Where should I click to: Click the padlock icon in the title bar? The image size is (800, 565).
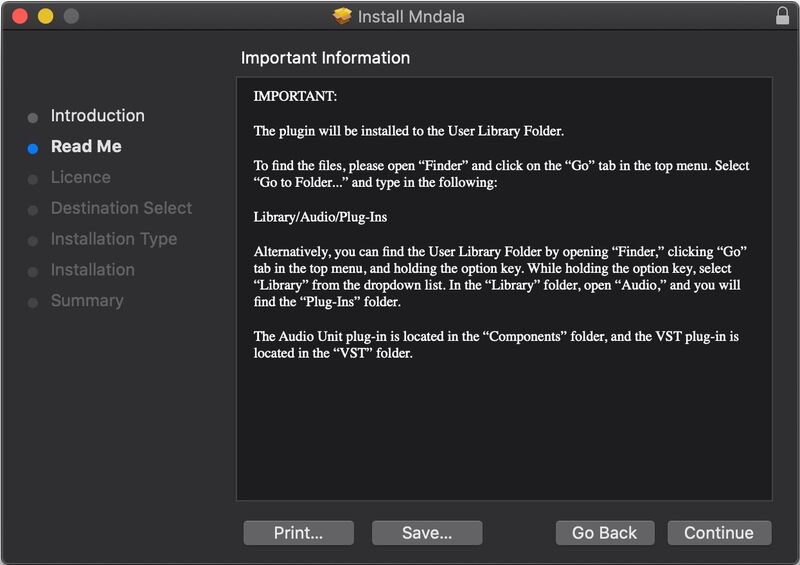click(782, 16)
